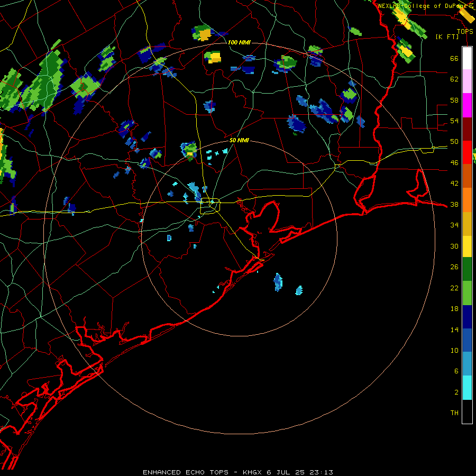Click the "22" legend value

coord(454,288)
